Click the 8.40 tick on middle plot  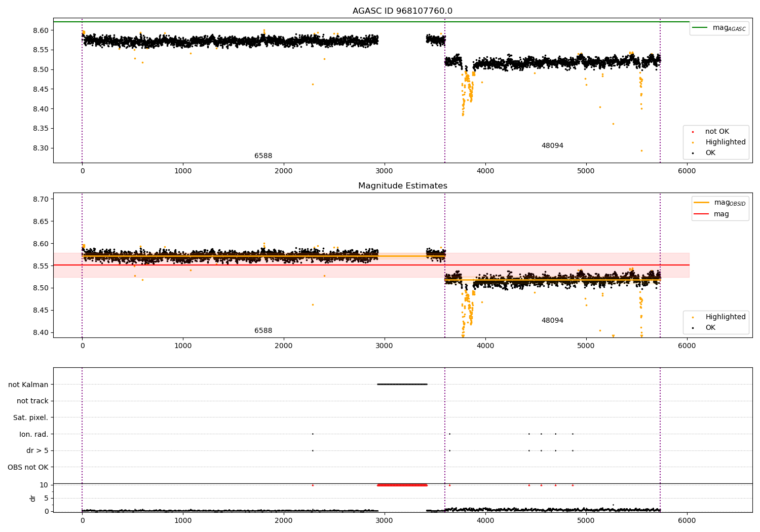point(41,332)
